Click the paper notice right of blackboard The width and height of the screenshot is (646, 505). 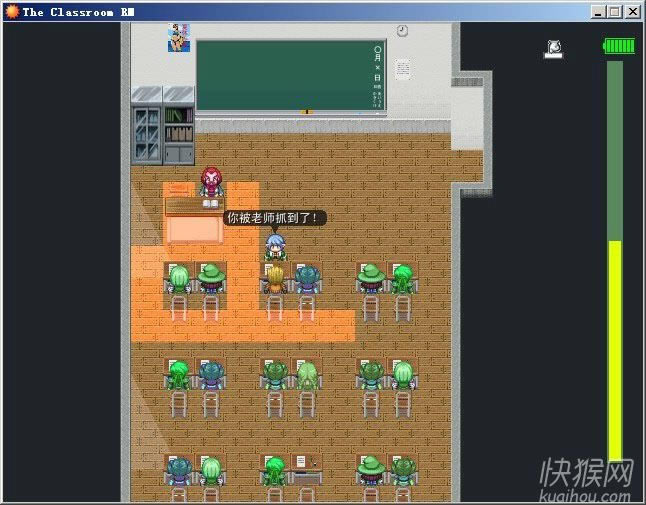pos(402,69)
